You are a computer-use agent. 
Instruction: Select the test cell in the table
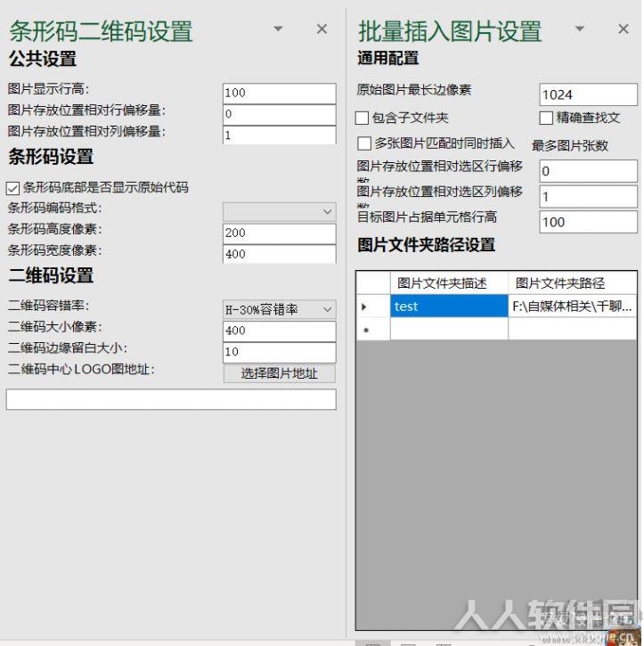(x=449, y=307)
